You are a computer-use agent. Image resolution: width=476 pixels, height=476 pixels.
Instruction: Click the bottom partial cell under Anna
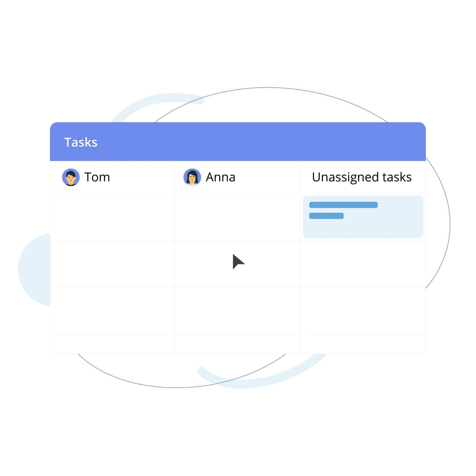coord(238,344)
